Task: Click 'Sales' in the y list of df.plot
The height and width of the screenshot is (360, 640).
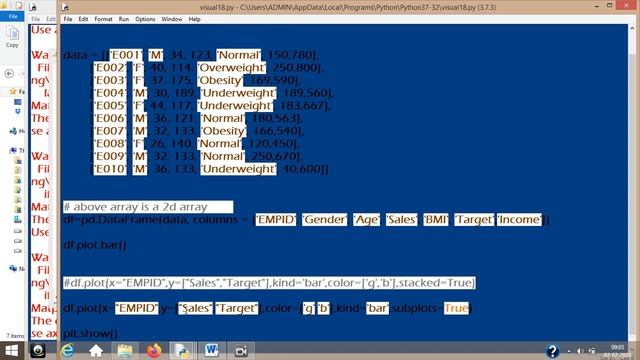Action: [x=196, y=308]
